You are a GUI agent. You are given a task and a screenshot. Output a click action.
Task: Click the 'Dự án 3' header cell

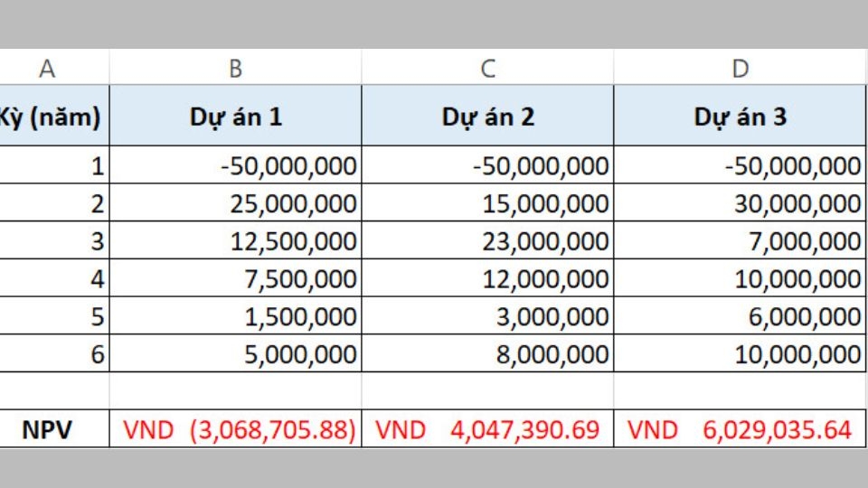741,116
